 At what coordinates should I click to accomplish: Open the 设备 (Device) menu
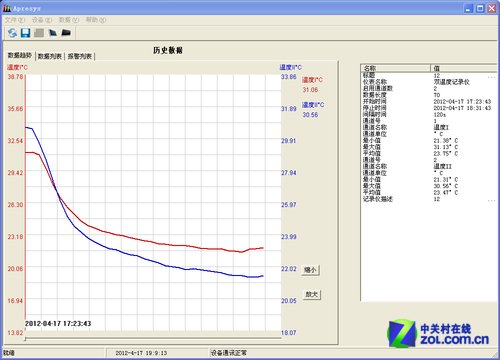pyautogui.click(x=42, y=20)
